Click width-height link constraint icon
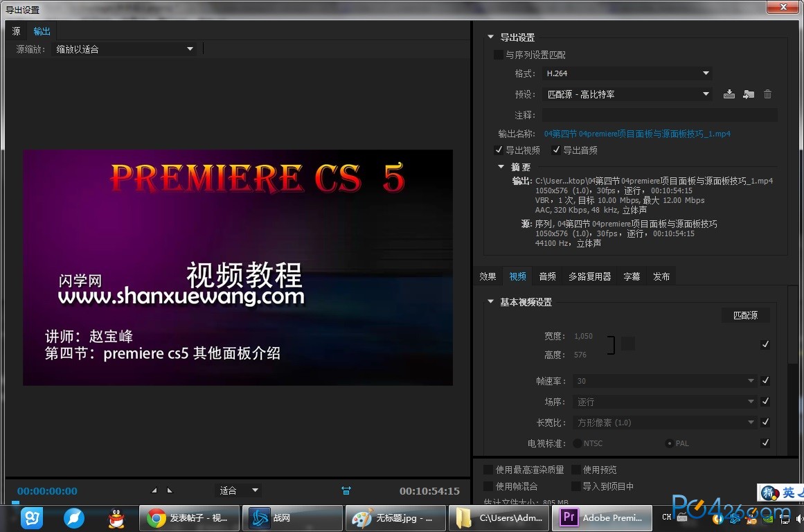 pos(611,345)
